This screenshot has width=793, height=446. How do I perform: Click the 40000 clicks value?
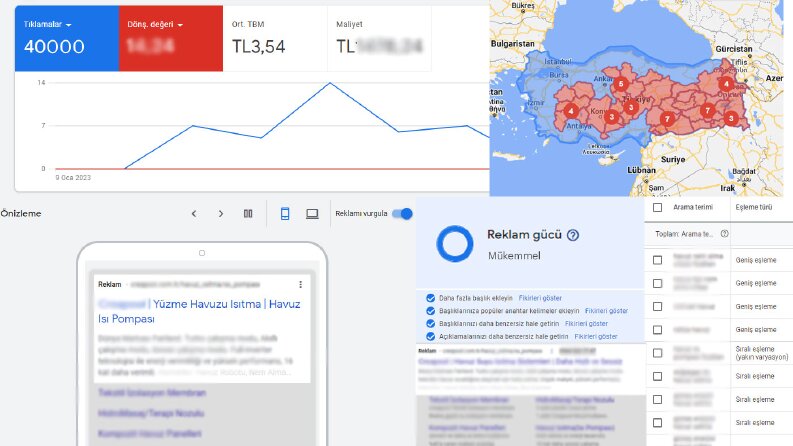click(x=54, y=47)
